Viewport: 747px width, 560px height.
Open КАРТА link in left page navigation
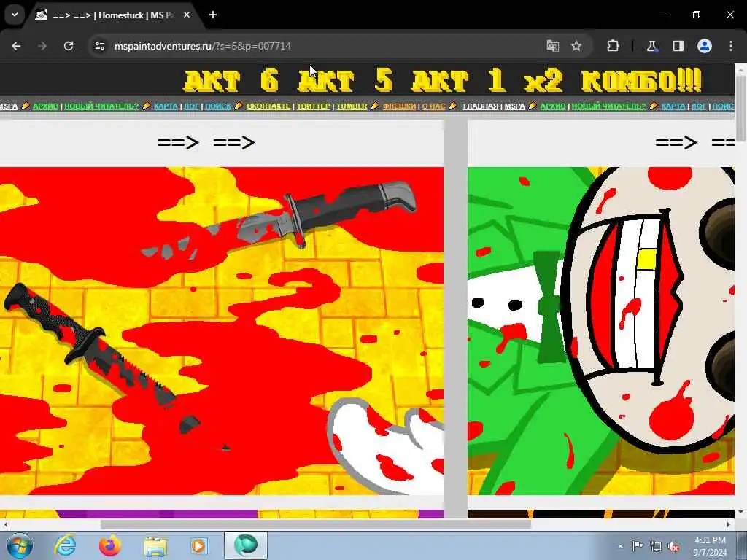tap(166, 106)
